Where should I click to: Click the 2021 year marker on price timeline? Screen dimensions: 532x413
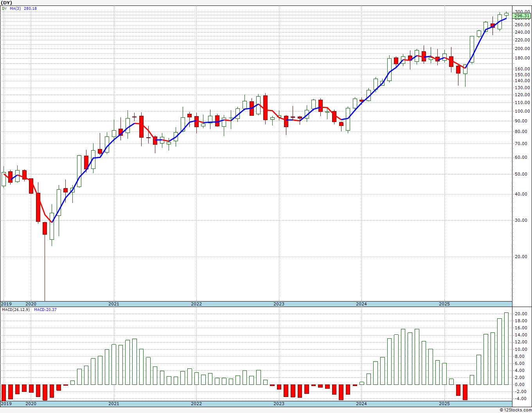pos(113,304)
